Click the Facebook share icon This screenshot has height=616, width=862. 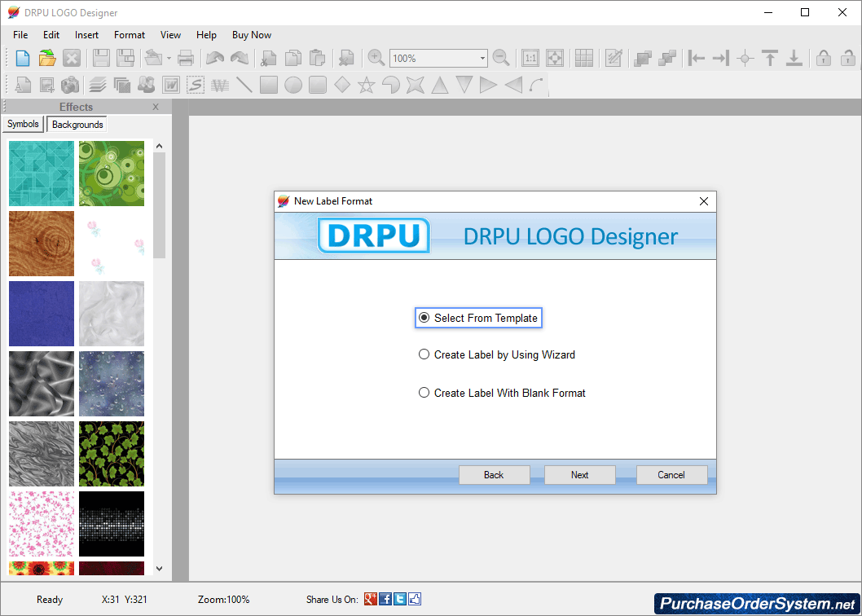click(x=385, y=599)
